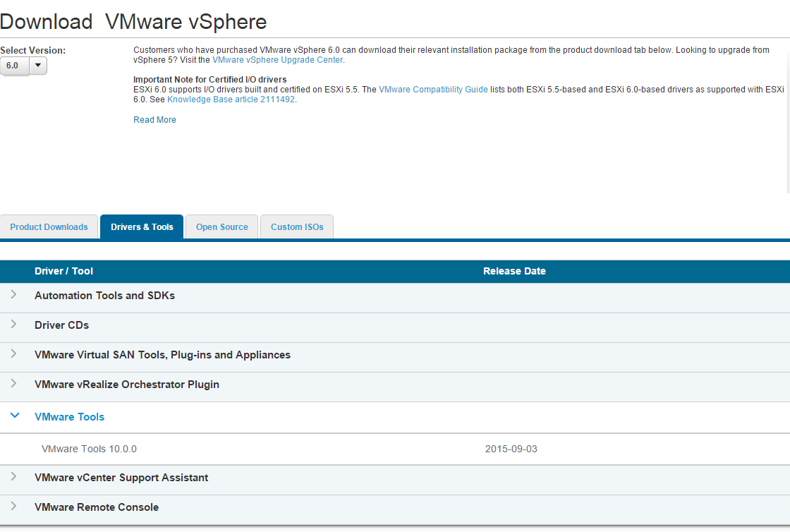Image resolution: width=790 pixels, height=532 pixels.
Task: Switch to the Product Downloads tab
Action: coord(49,227)
